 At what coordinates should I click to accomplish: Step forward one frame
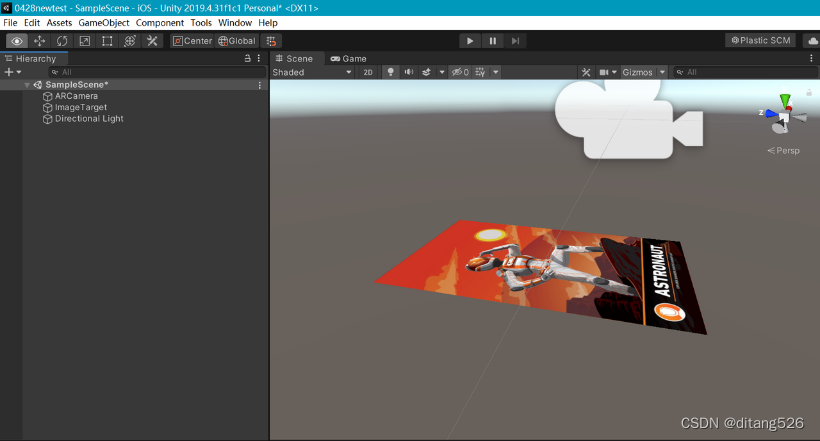515,41
